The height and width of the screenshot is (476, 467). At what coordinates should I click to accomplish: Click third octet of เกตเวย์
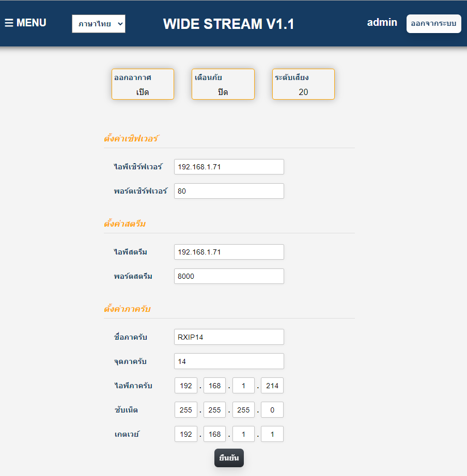coord(243,434)
